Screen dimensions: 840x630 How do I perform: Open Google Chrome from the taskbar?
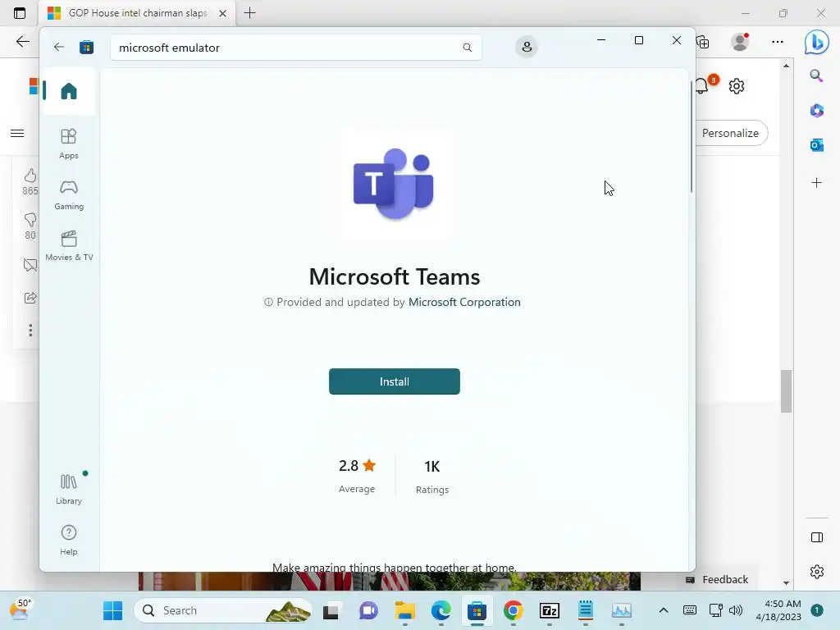click(514, 610)
